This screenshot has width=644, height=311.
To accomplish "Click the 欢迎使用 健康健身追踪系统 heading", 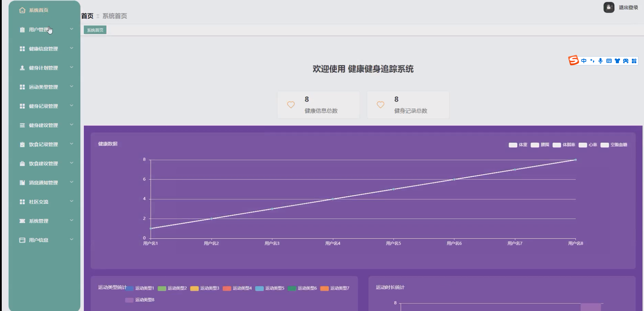I will coord(363,69).
